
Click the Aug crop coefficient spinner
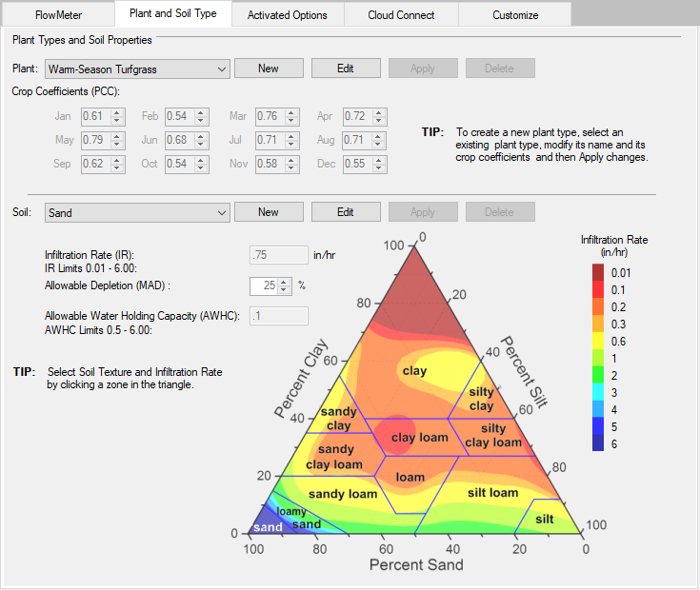[378, 140]
